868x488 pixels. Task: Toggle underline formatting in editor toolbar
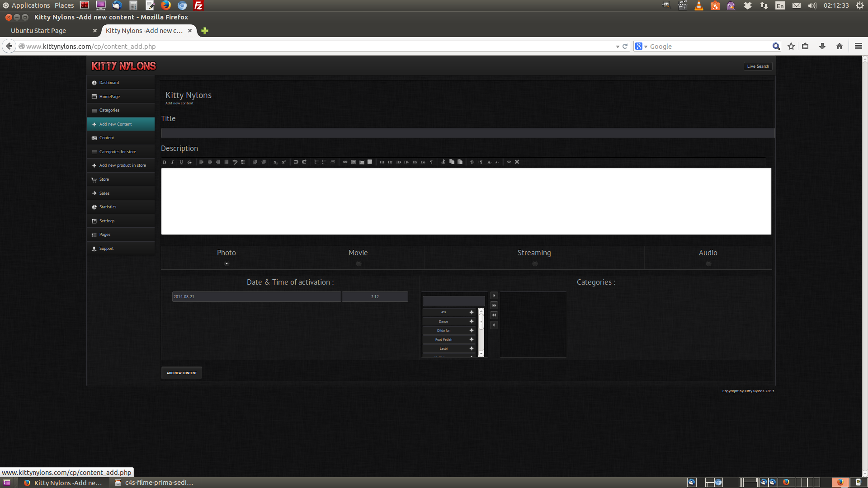(181, 162)
